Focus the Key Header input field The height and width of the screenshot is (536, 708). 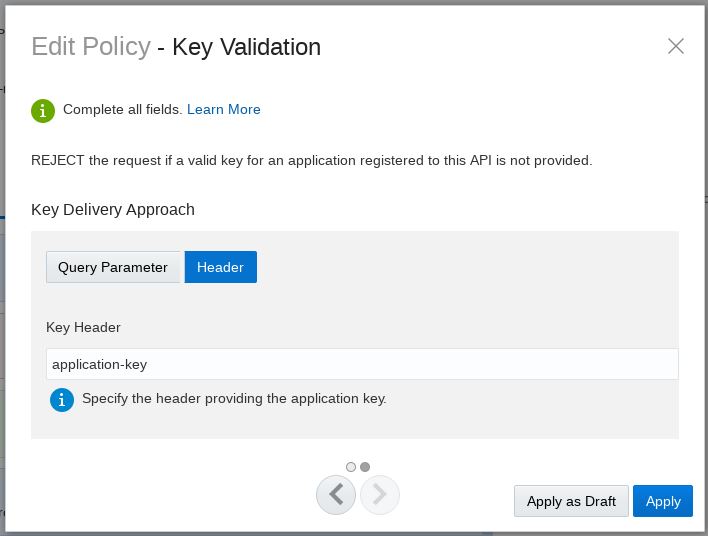(x=362, y=364)
